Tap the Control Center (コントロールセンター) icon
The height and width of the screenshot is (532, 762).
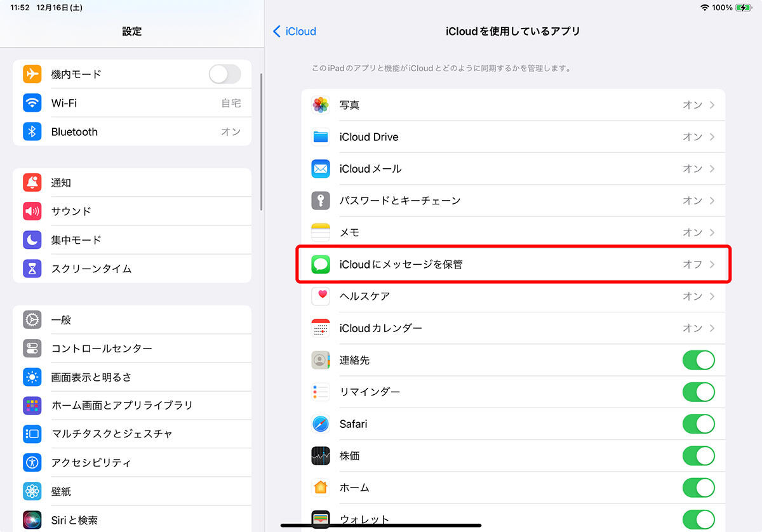32,349
